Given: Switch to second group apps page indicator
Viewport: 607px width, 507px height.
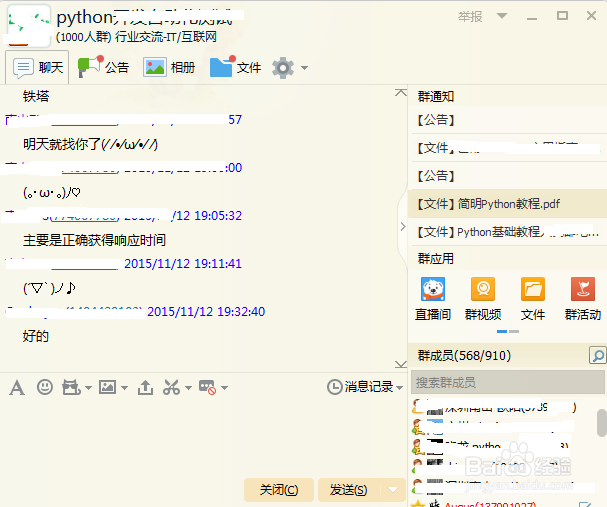Looking at the screenshot, I should tap(514, 332).
